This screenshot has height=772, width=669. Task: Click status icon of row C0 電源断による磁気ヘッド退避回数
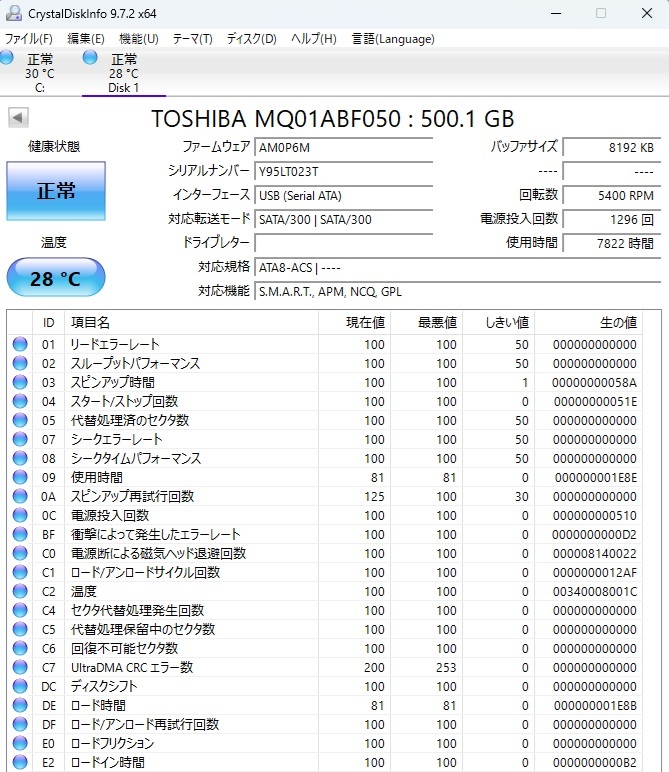pos(20,553)
